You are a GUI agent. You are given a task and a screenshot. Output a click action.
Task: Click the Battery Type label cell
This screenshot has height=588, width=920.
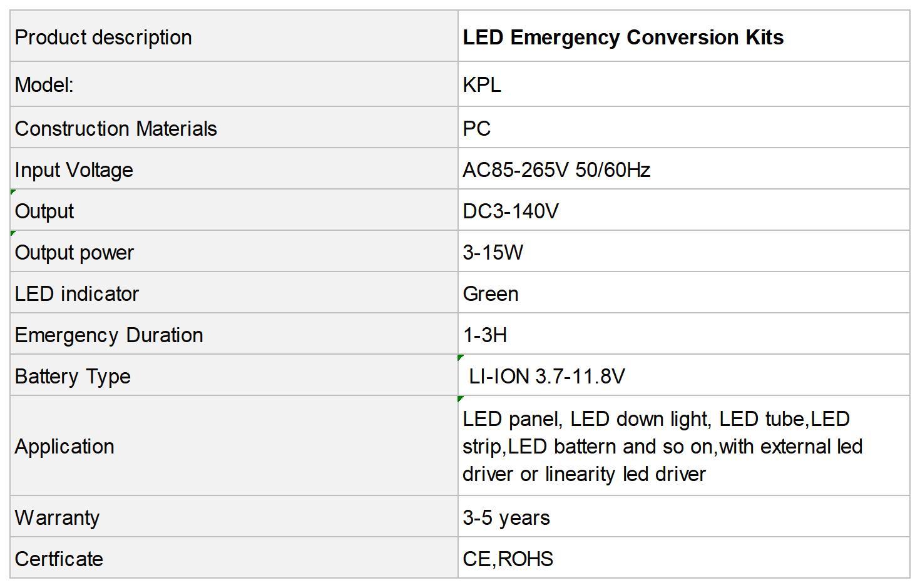point(234,375)
